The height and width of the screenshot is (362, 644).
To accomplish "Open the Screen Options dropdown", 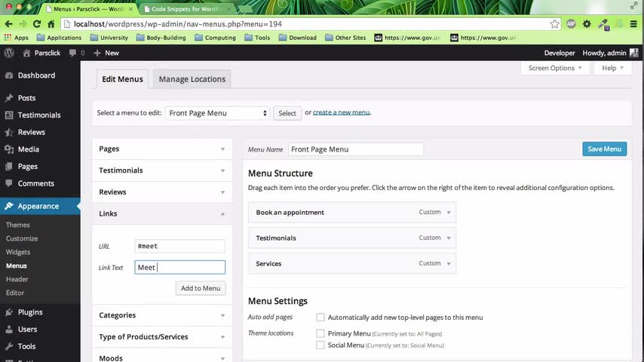I will tap(556, 68).
